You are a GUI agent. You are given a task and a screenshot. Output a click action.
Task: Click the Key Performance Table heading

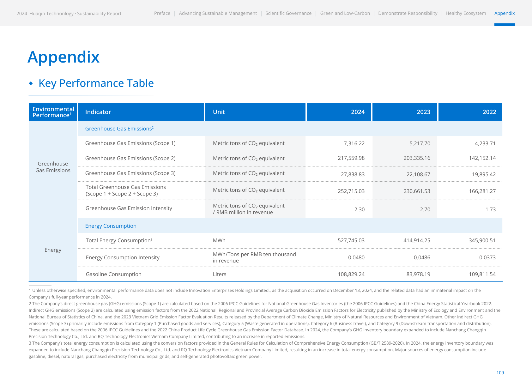pyautogui.click(x=96, y=83)
